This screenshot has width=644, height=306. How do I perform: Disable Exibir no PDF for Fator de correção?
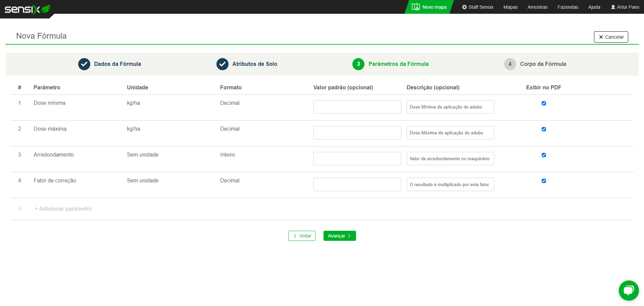point(544,181)
